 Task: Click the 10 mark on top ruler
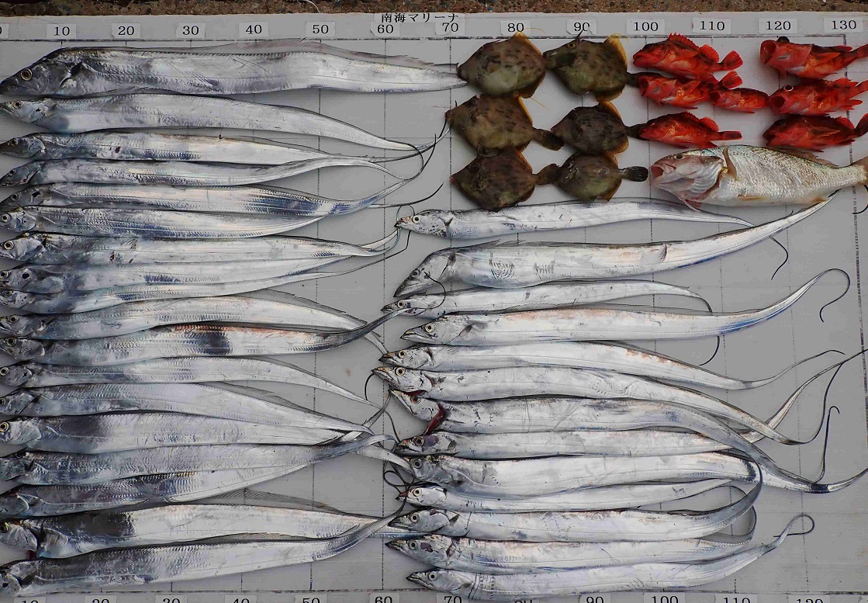coord(61,31)
